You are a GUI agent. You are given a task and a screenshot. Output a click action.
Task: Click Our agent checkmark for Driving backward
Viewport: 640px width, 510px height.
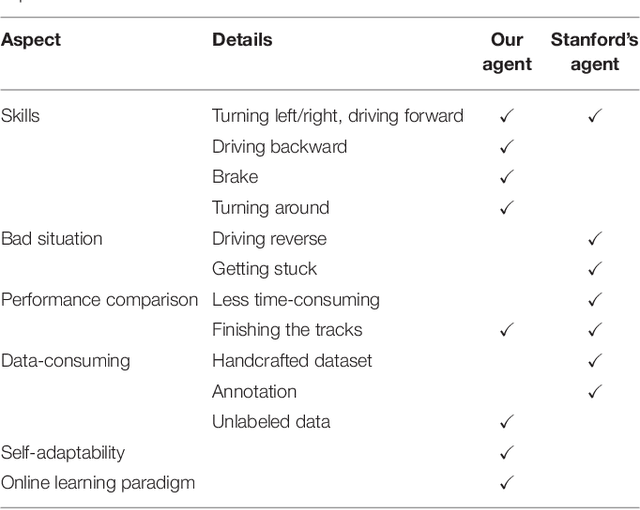tap(506, 147)
